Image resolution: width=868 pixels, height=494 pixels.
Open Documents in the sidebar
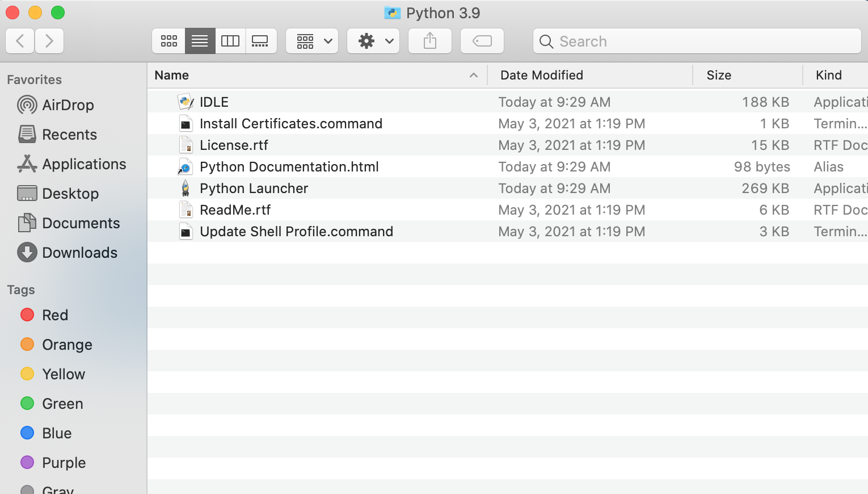pos(69,223)
